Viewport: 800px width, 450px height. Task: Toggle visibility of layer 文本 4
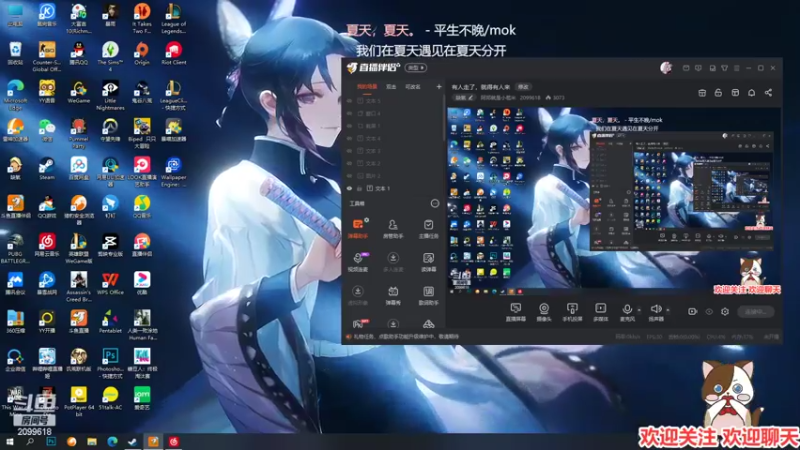[349, 138]
